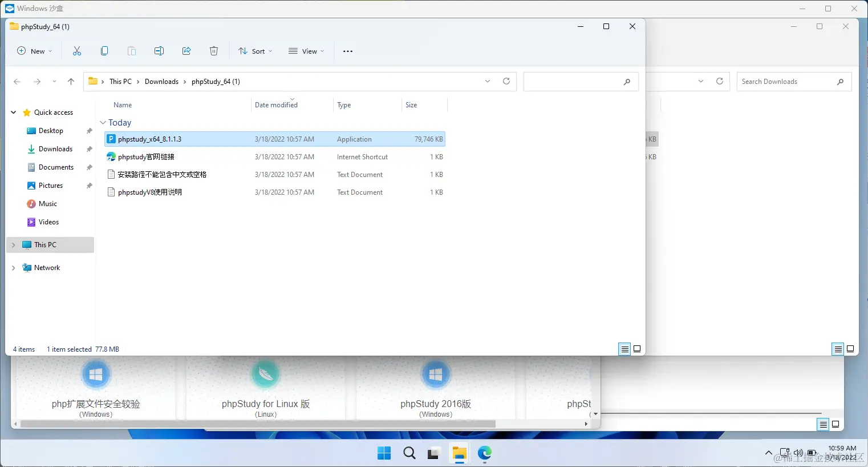Click the Rename icon in toolbar

coord(159,51)
